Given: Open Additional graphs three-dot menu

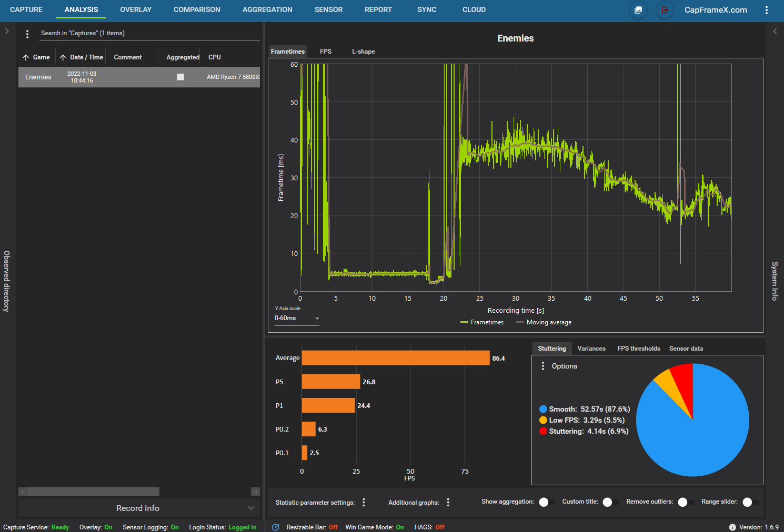Looking at the screenshot, I should pos(448,503).
